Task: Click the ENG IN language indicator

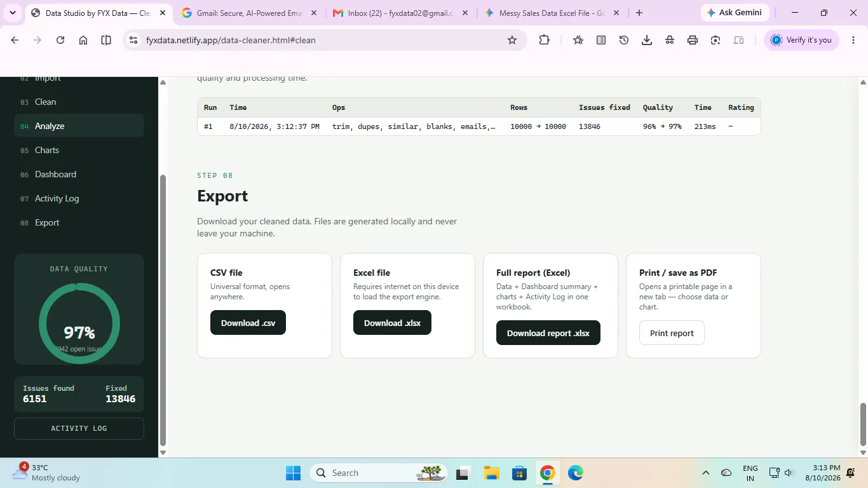Action: click(x=750, y=473)
